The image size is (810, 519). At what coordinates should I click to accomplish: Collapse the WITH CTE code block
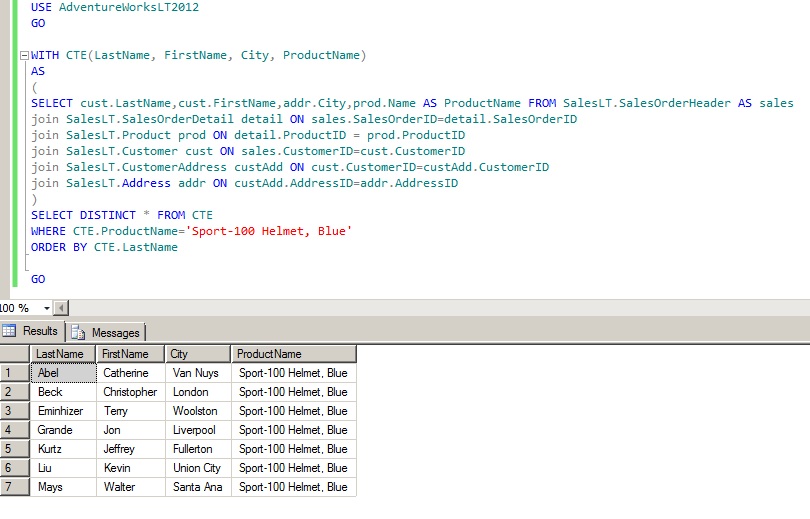pyautogui.click(x=24, y=55)
